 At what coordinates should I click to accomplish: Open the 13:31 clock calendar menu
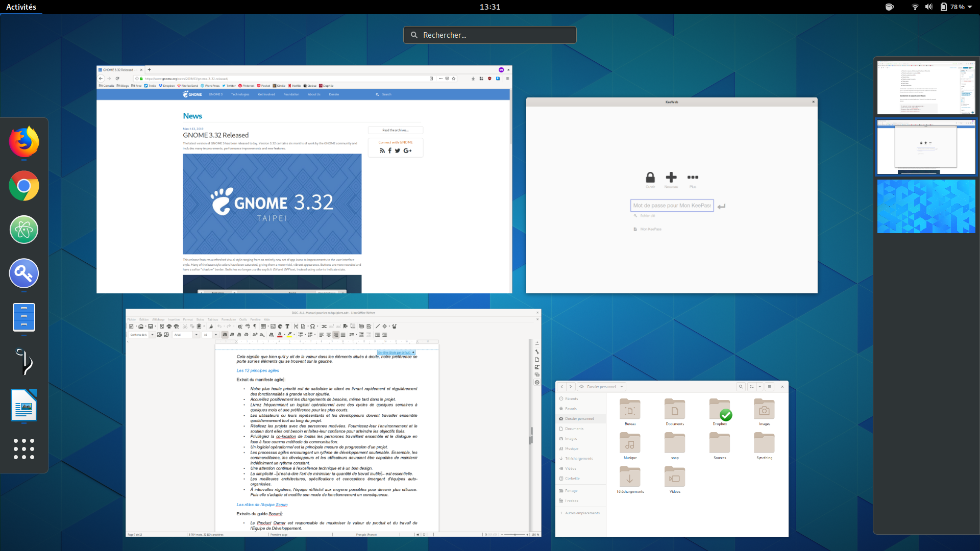(489, 7)
